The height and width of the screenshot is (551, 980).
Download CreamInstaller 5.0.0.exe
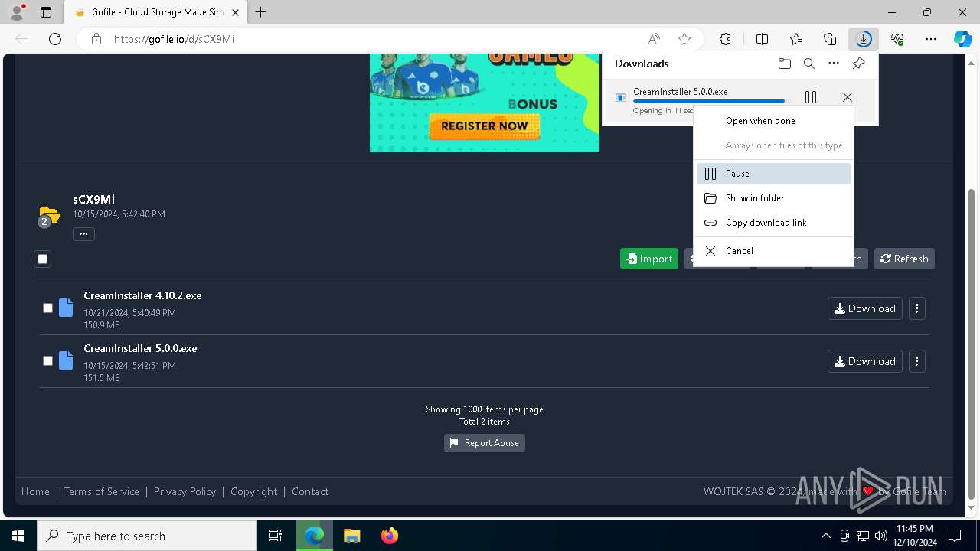point(865,361)
